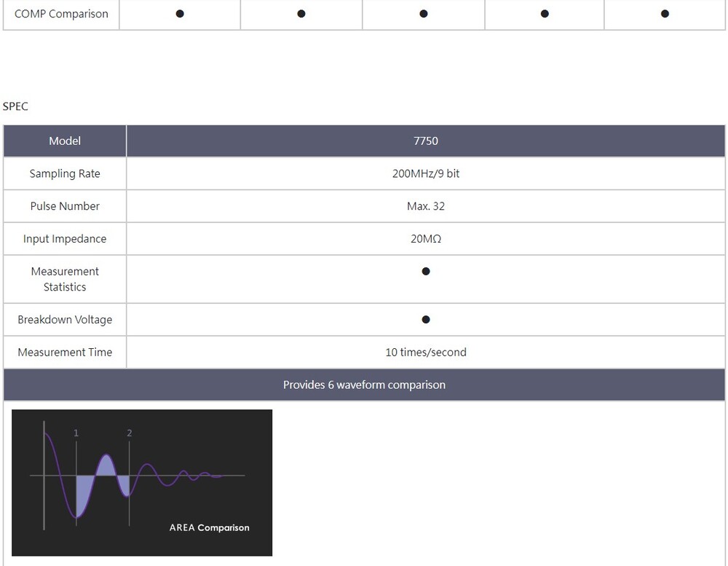Click middle bullet dot in COMP Comparison row
The width and height of the screenshot is (728, 566).
pyautogui.click(x=423, y=14)
